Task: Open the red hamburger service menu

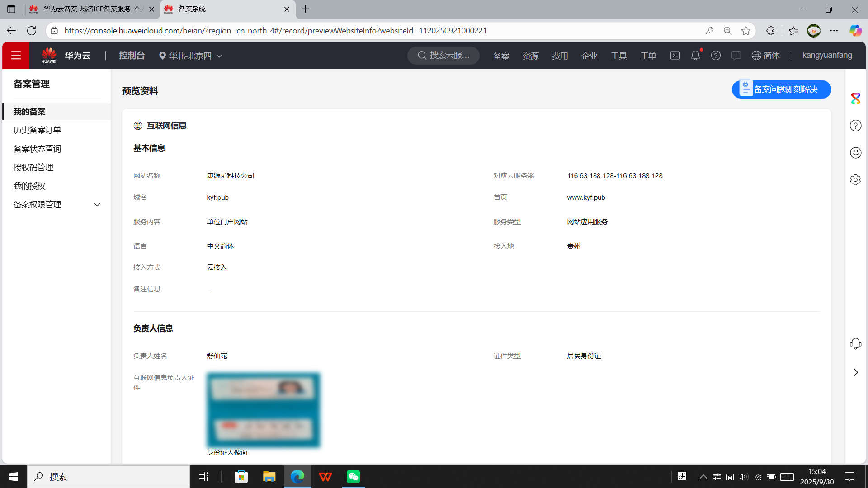Action: coord(16,56)
